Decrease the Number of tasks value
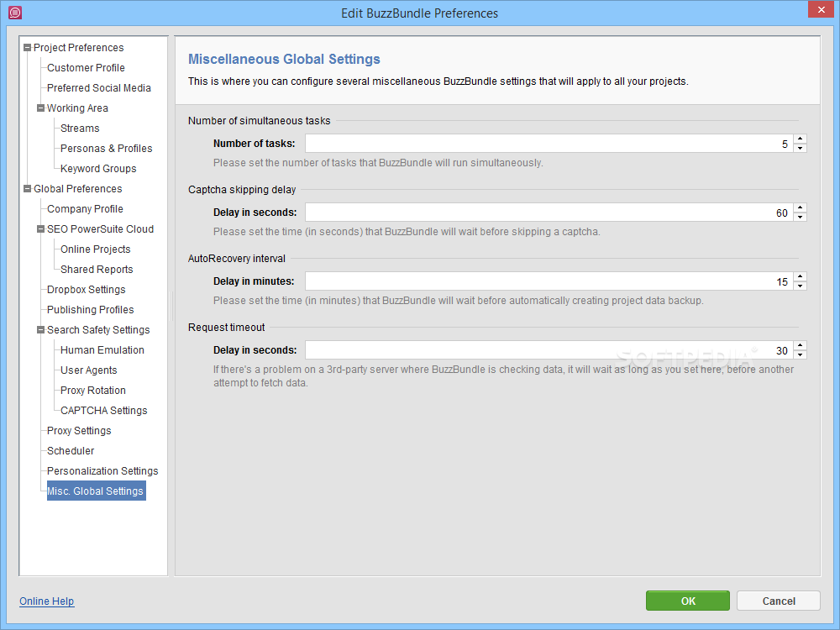 pyautogui.click(x=801, y=149)
